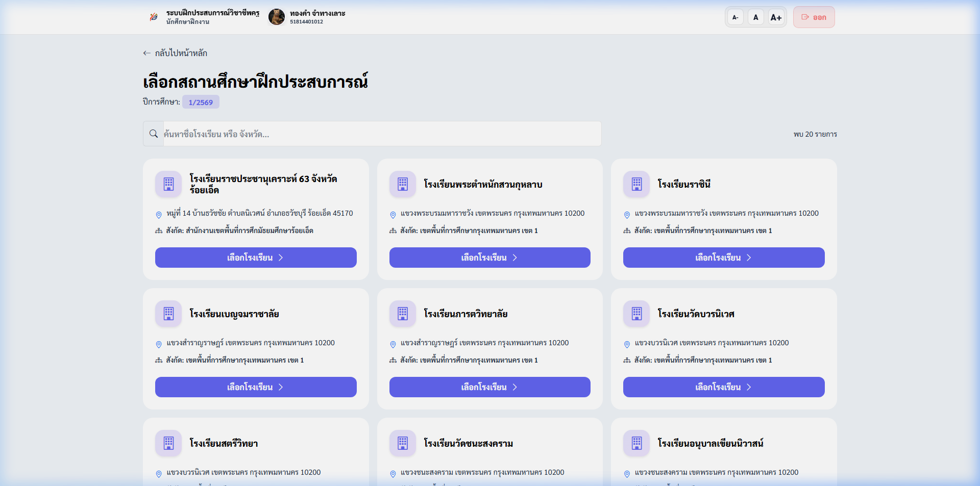This screenshot has height=486, width=980.
Task: Select school โรงเรียนราชประชานุเคราะห์ 63 via เลือกโรงเรียน
Action: click(x=256, y=258)
